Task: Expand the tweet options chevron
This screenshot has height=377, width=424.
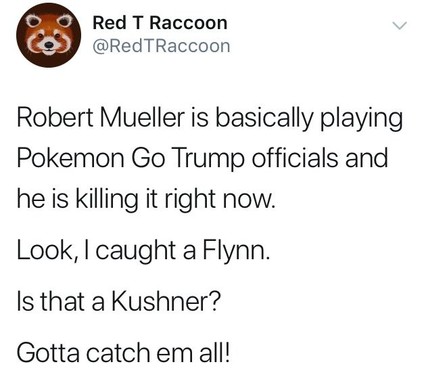Action: (399, 26)
